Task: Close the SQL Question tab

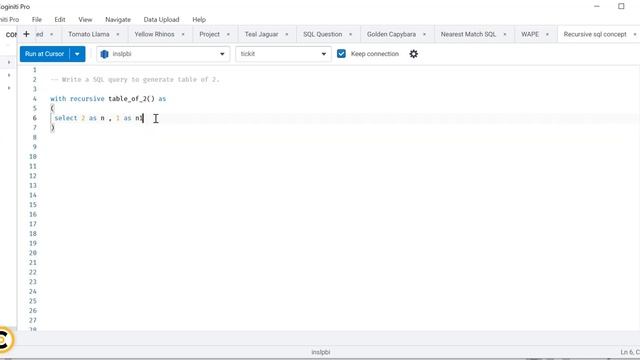Action: tap(350, 35)
